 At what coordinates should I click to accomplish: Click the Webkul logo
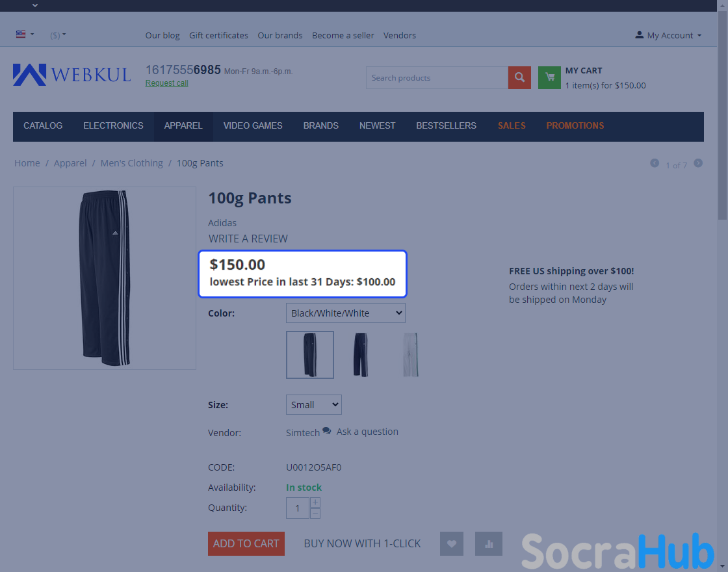(x=72, y=75)
